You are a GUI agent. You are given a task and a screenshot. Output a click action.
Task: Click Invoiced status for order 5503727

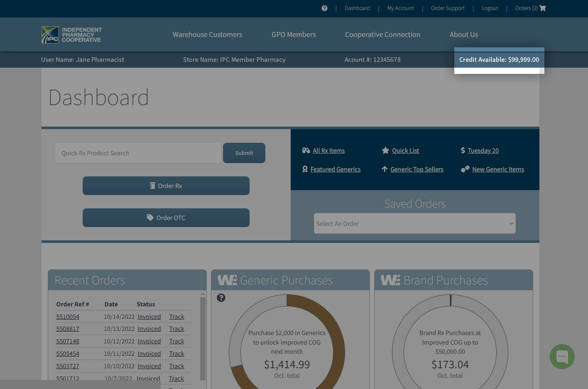tap(149, 366)
